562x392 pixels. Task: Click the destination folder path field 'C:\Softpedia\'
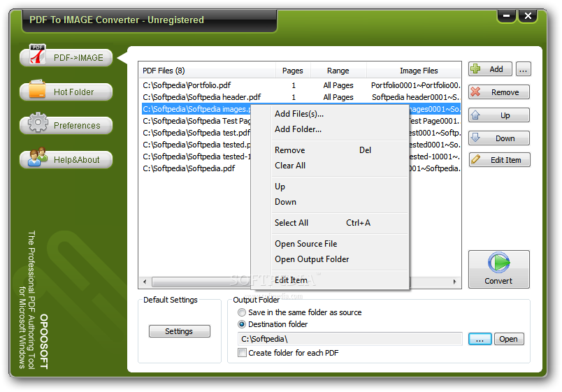click(350, 339)
